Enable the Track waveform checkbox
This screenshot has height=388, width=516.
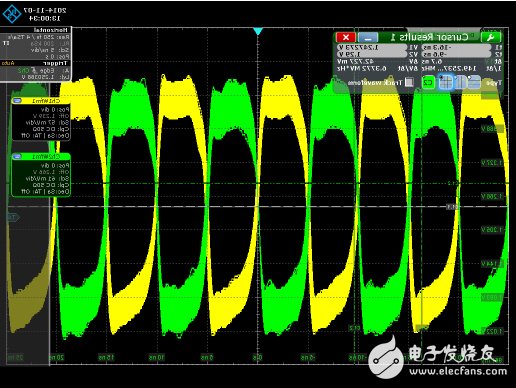pos(409,82)
